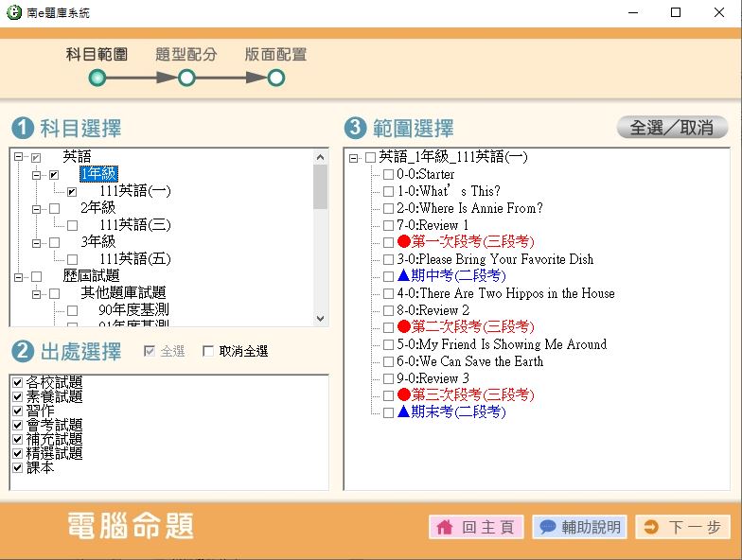The image size is (742, 560).
Task: Uncheck the 素養試題 source checkbox
Action: 17,397
